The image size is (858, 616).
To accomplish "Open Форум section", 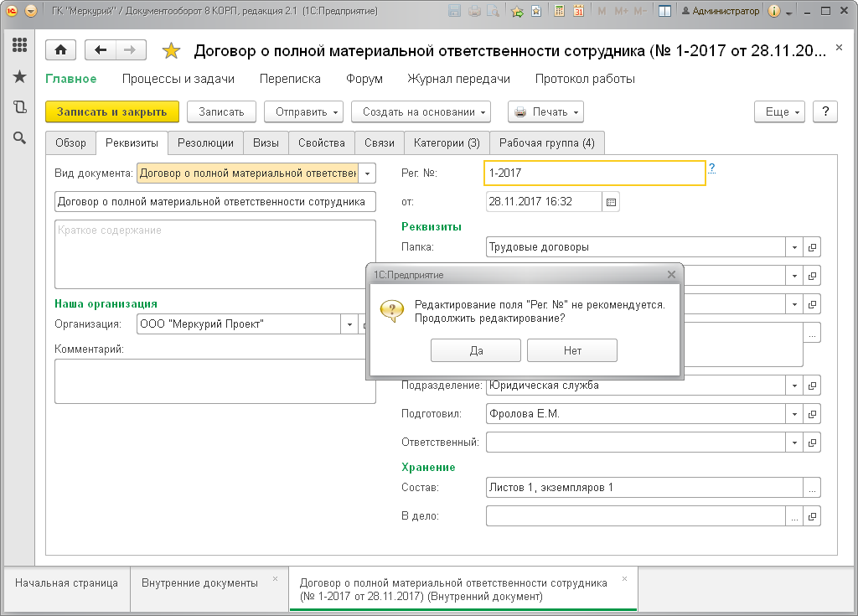I will (x=364, y=79).
